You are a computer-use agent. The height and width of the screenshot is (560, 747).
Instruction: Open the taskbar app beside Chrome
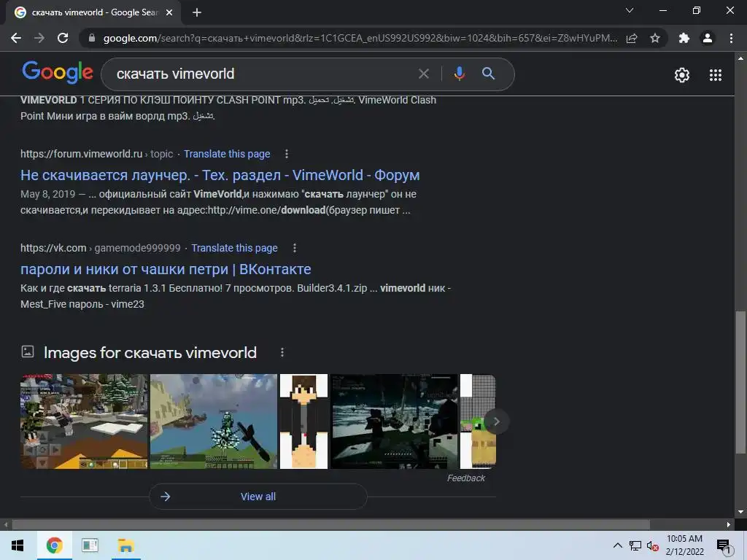click(x=90, y=545)
